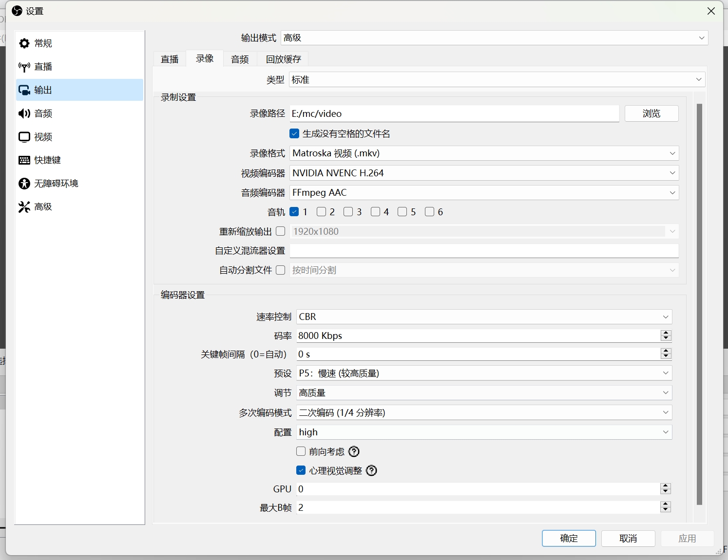This screenshot has width=728, height=560.
Task: Switch to the 回放缓存 tab
Action: click(x=283, y=59)
